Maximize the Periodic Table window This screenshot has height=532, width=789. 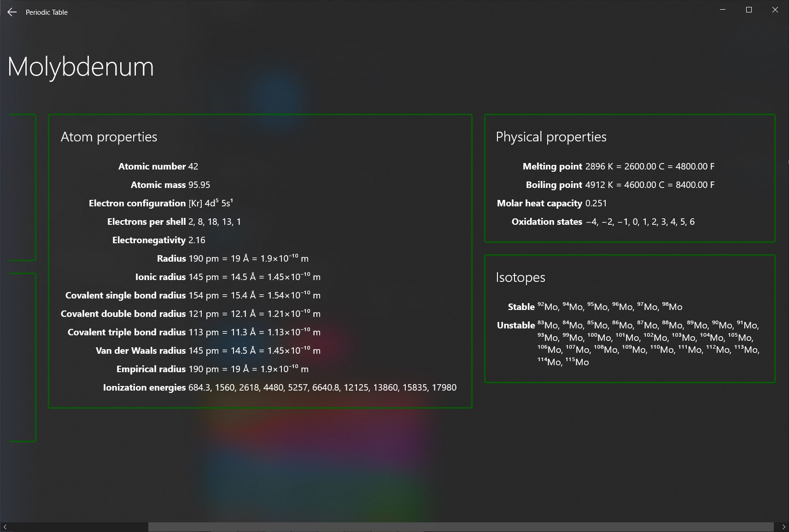tap(749, 10)
